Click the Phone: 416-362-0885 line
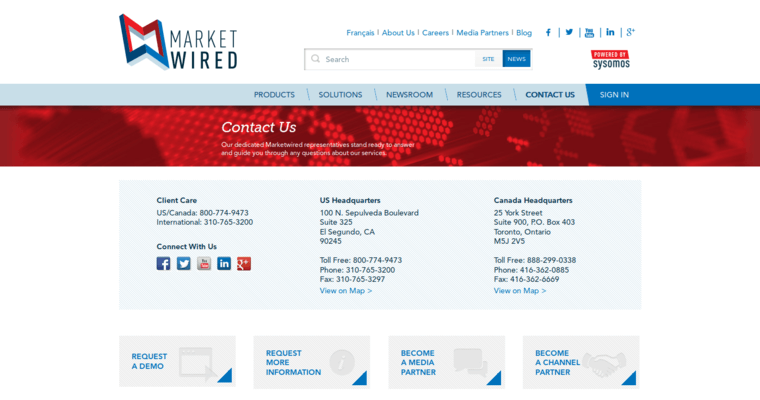The image size is (760, 400). (531, 270)
